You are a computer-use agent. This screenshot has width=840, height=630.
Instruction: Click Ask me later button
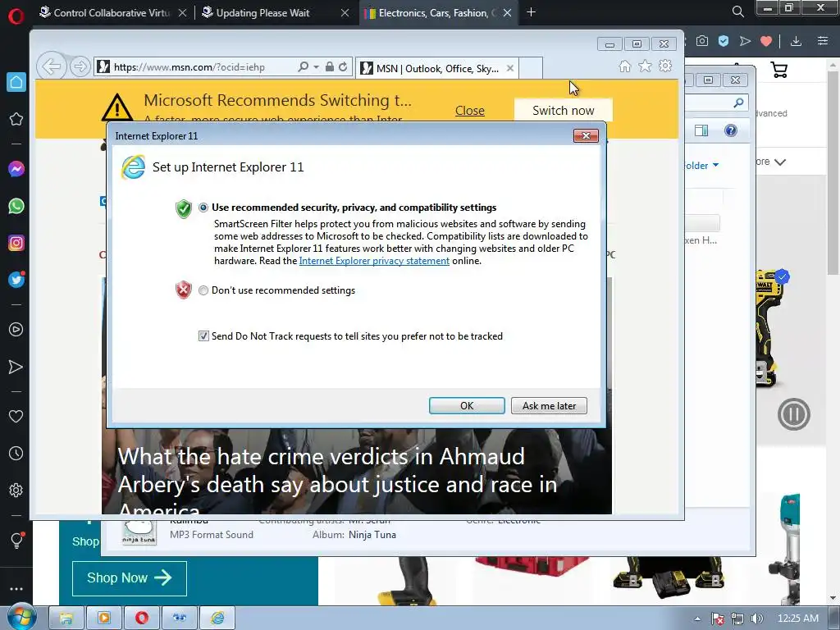coord(549,405)
